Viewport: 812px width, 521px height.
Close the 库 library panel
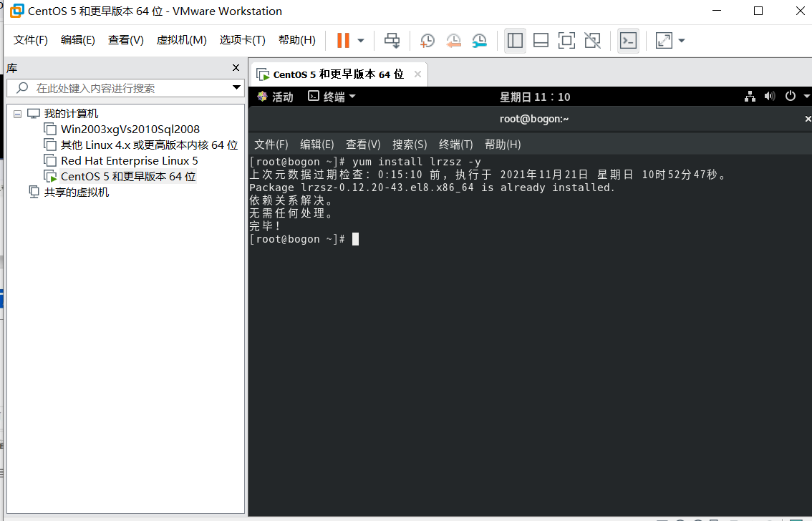tap(236, 68)
